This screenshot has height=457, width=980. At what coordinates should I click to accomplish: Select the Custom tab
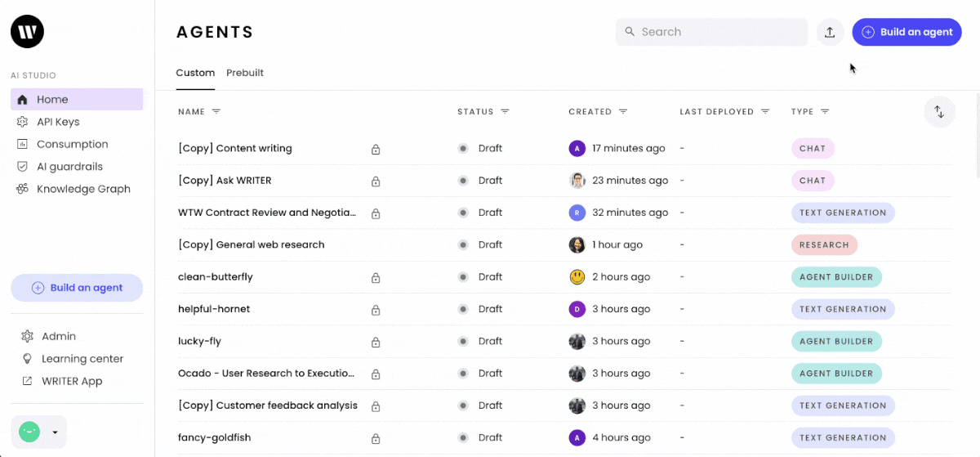(x=195, y=73)
